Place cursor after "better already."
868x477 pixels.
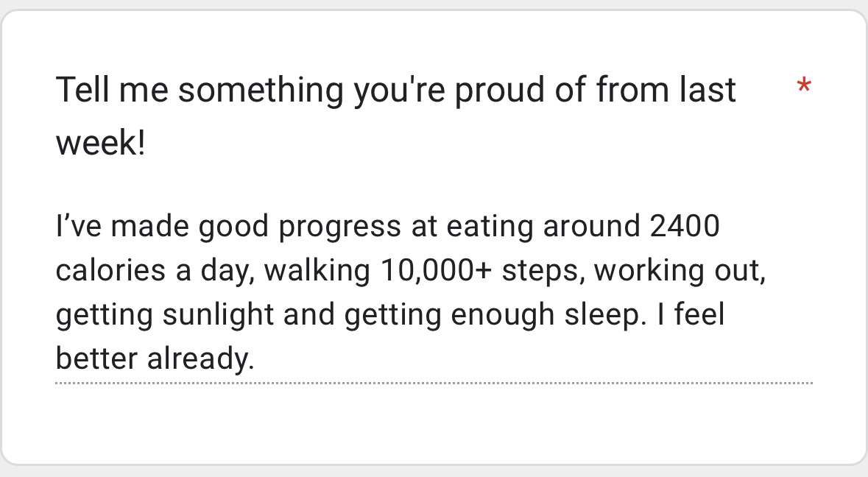(255, 359)
